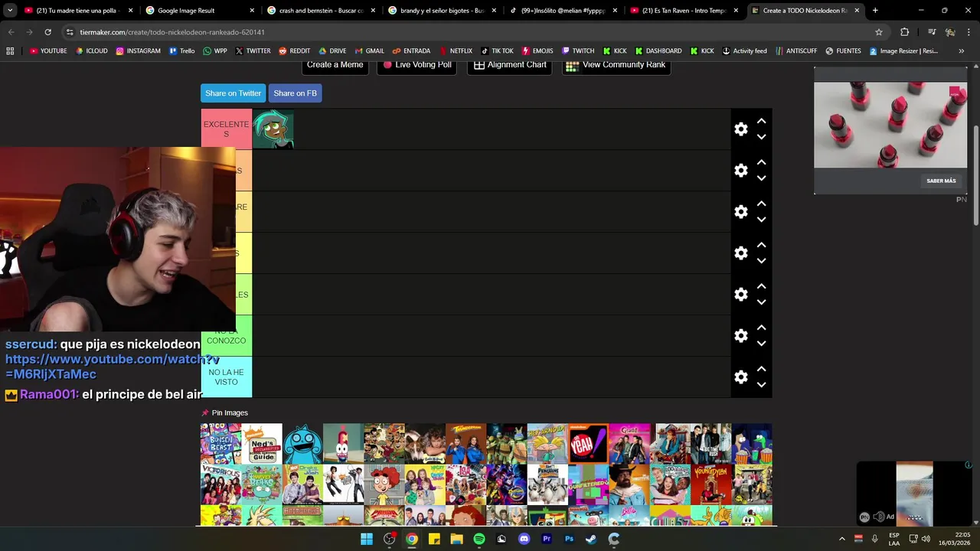
Task: Click Share on Twitter button
Action: tap(233, 93)
